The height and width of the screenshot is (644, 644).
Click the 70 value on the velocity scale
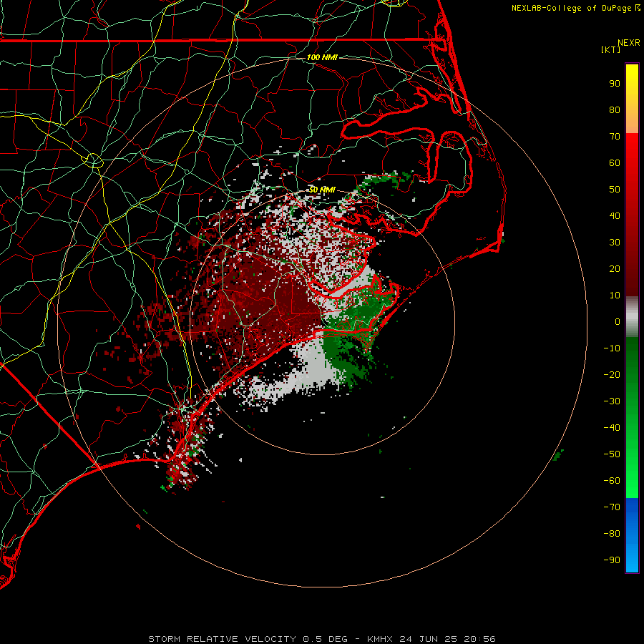(x=615, y=137)
